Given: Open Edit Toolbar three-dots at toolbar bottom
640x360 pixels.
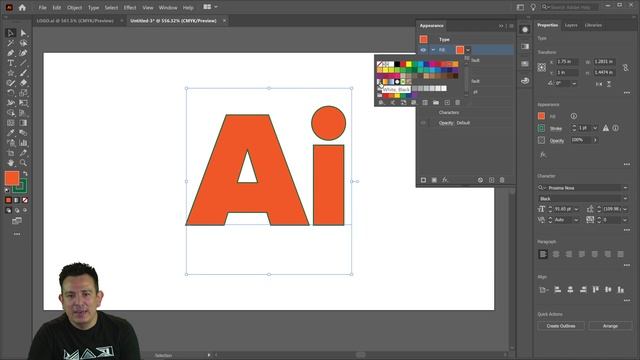Looking at the screenshot, I should coord(17,234).
